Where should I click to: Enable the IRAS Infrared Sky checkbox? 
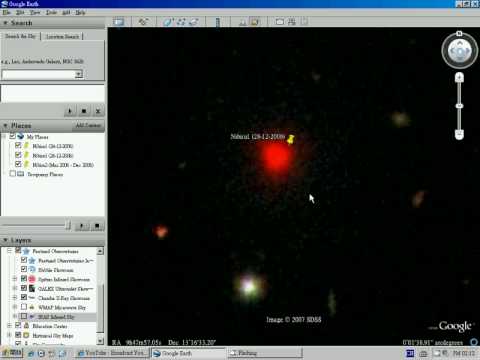pyautogui.click(x=24, y=316)
